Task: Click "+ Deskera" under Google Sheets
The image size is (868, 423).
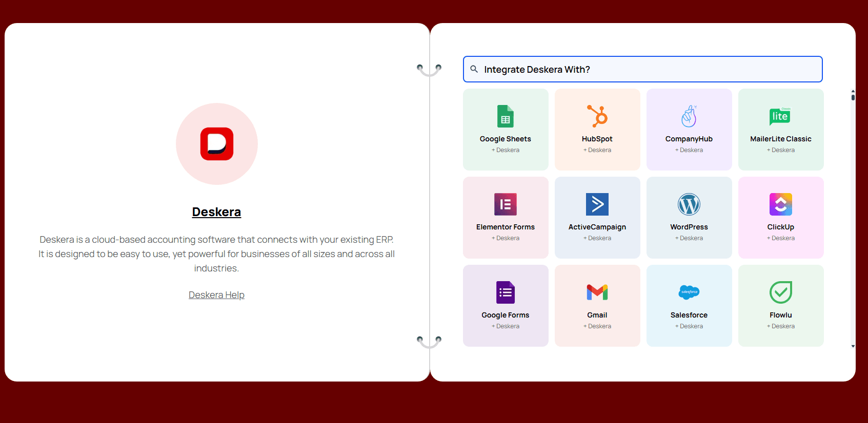Action: pos(506,150)
